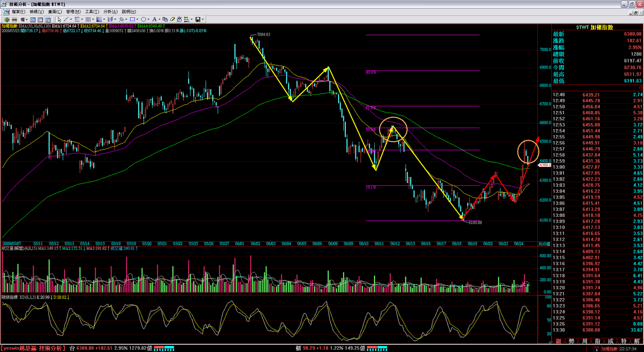Open the 畫面(C) menu
This screenshot has width=644, height=352.
tap(55, 12)
